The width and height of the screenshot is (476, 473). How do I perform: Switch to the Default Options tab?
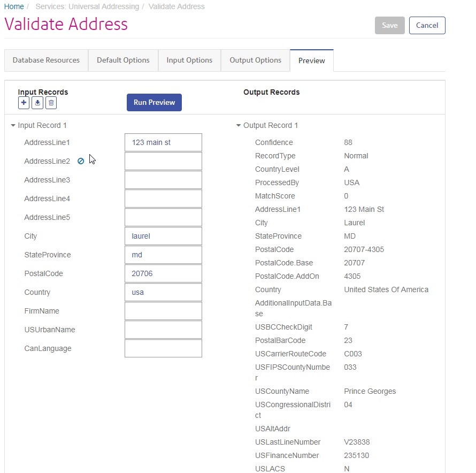pos(123,60)
